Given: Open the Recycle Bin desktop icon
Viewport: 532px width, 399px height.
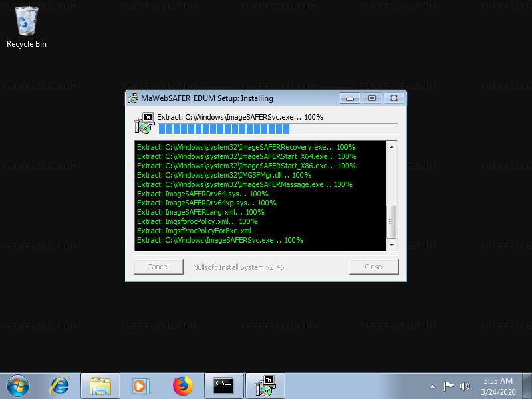Looking at the screenshot, I should coord(27,27).
